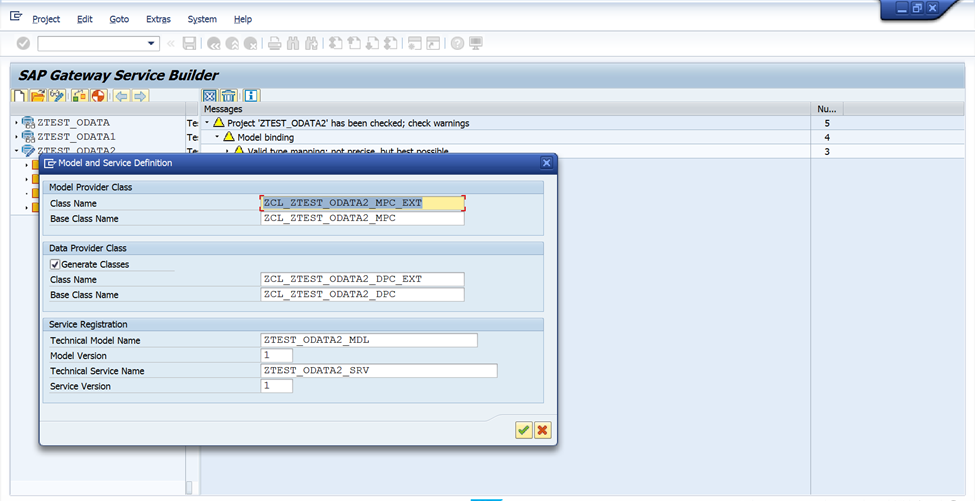The width and height of the screenshot is (975, 501).
Task: Click Technical Service Name field ZTEST_ODATA2_SRV
Action: tap(379, 370)
